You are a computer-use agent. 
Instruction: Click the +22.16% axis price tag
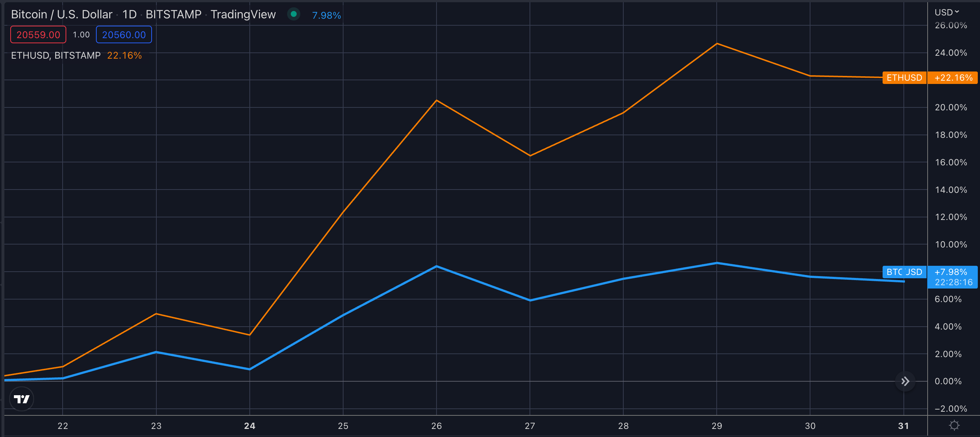(953, 78)
